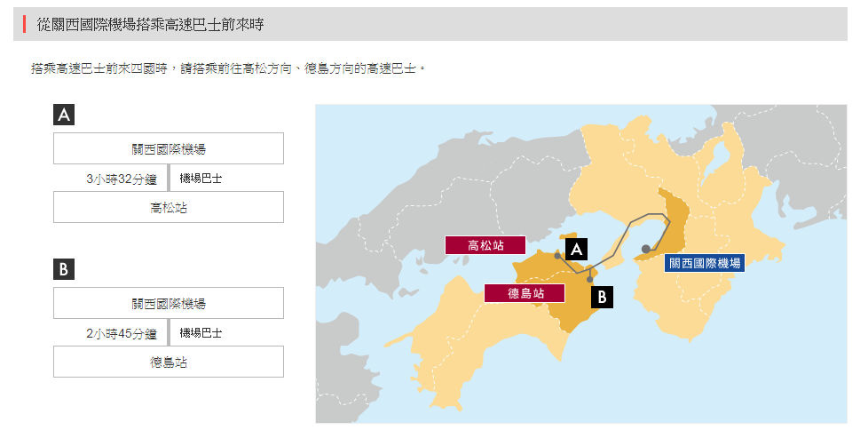Click the heading 從關西國際機場搭乘高速巴士前來時
Screen dimensions: 868x430
150,24
